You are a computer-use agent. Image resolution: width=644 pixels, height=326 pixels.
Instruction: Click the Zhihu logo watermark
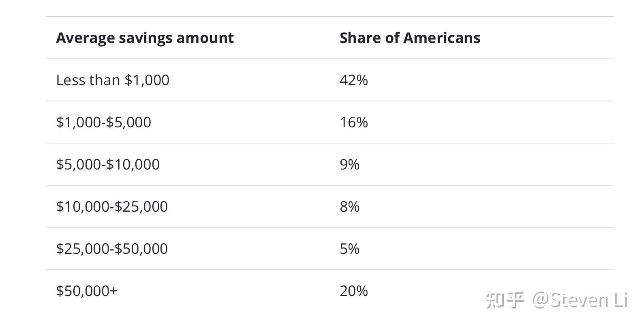pos(505,300)
